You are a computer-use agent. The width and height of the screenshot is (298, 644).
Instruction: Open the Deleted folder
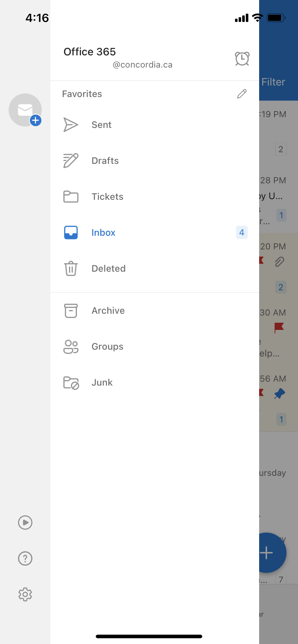click(x=155, y=268)
